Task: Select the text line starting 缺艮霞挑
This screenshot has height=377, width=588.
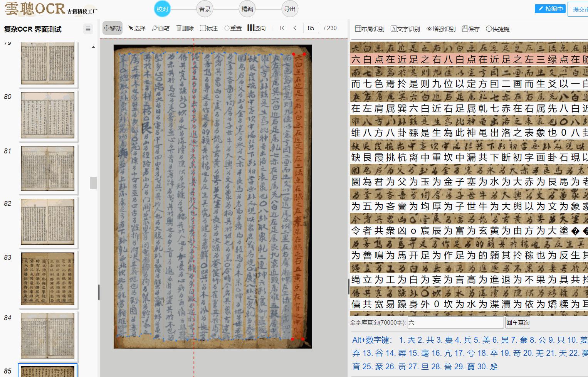Action: tap(469, 157)
